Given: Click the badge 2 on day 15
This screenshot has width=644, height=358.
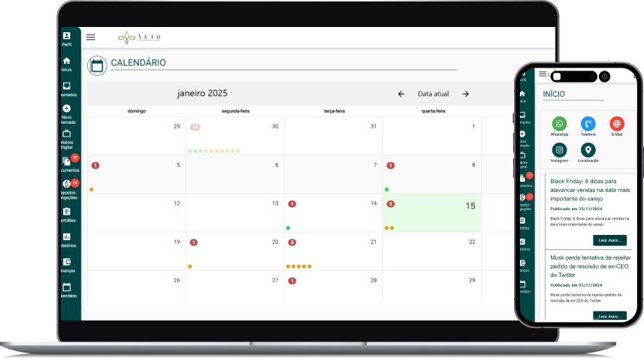Looking at the screenshot, I should 391,204.
